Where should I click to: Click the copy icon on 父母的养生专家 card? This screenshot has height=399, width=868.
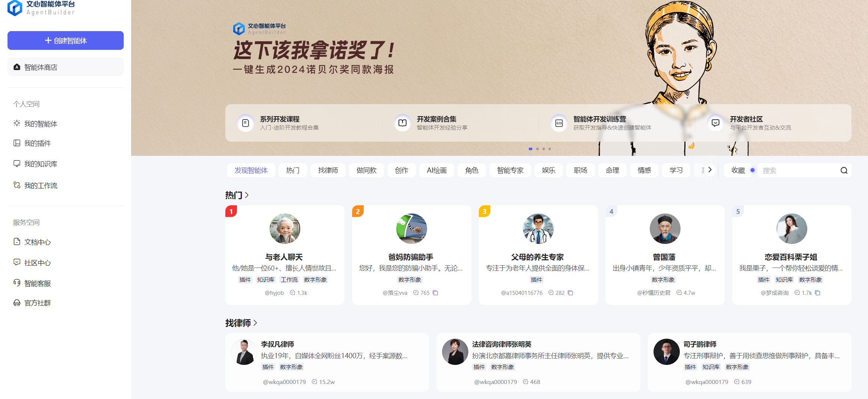(x=570, y=293)
